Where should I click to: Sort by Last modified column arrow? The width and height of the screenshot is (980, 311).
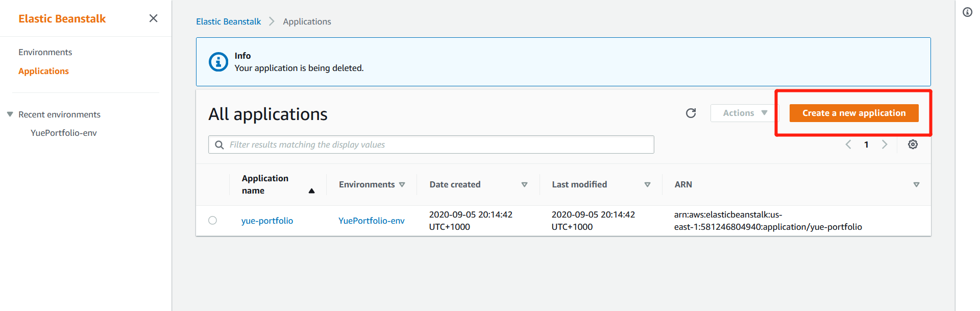(x=647, y=185)
